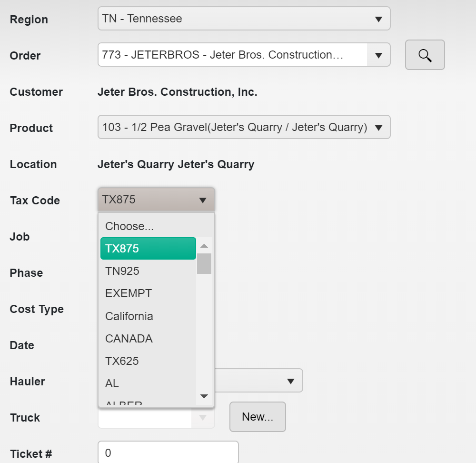
Task: Click the tax list scrollbar thumb
Action: point(204,263)
